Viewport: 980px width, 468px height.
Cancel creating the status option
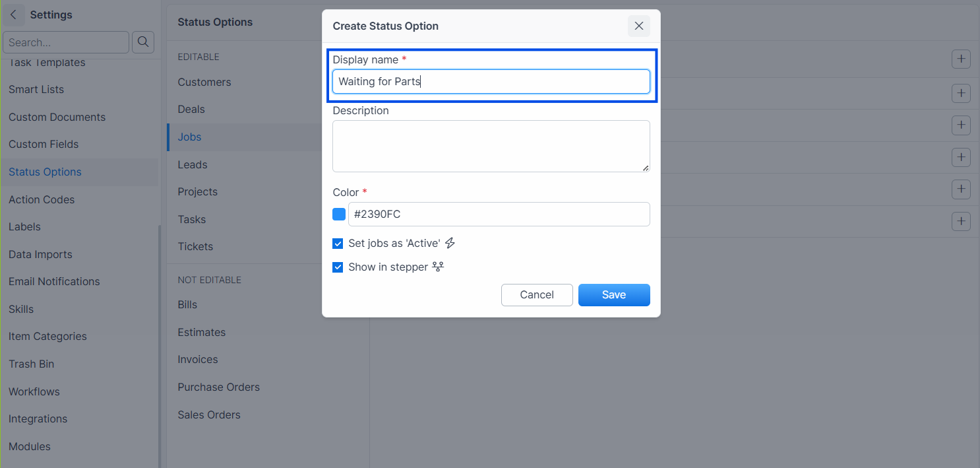tap(537, 295)
